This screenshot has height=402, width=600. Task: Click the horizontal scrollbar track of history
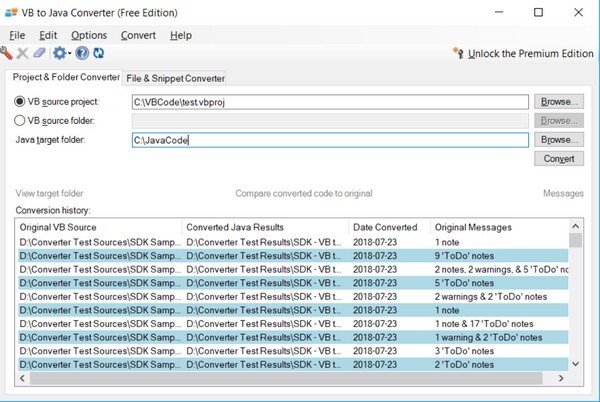[286, 378]
